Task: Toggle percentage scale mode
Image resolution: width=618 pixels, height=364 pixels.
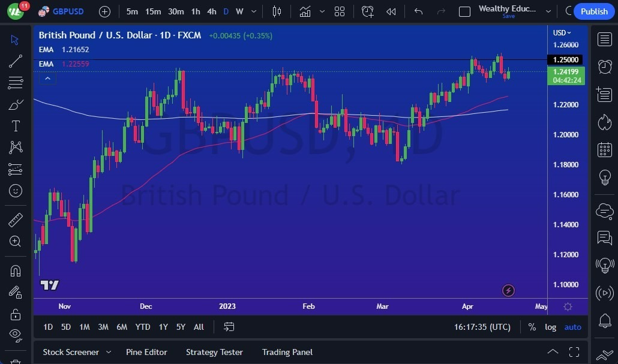Action: [531, 327]
